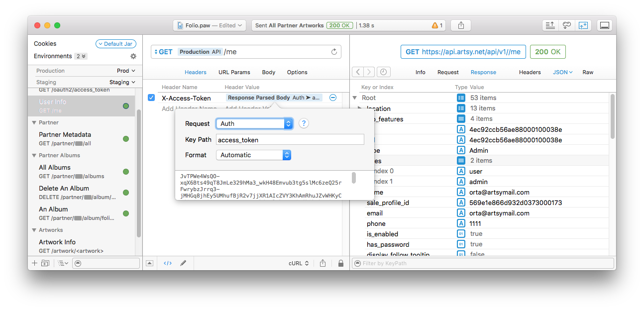Open the Default Jar cookies dropdown

116,44
